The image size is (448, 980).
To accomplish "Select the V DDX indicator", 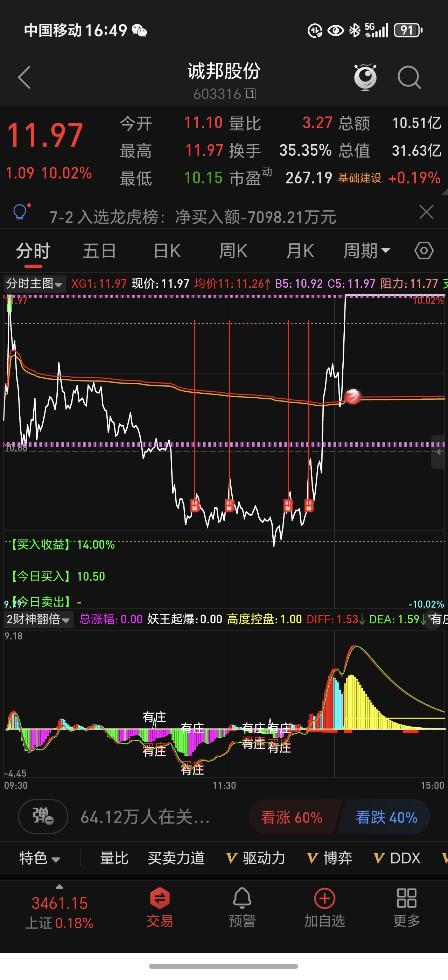I will pyautogui.click(x=397, y=858).
